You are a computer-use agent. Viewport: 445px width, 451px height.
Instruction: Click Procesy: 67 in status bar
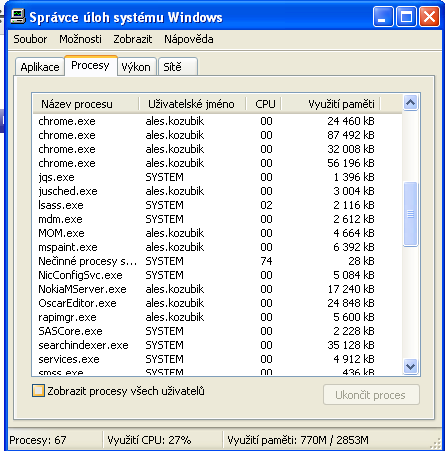[x=38, y=440]
